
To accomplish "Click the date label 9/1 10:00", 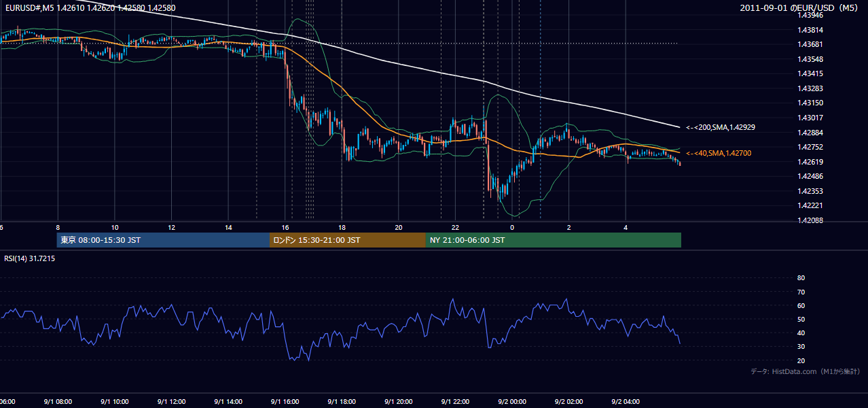I will click(115, 401).
